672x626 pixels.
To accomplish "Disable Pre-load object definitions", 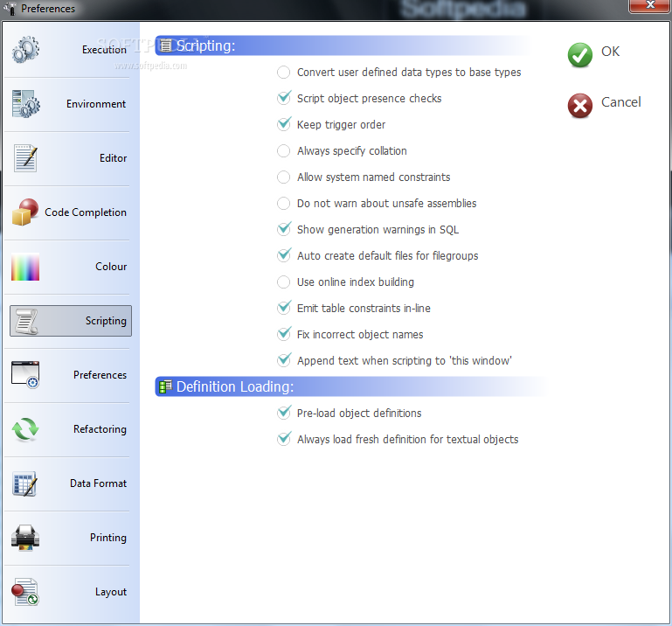I will coord(283,413).
